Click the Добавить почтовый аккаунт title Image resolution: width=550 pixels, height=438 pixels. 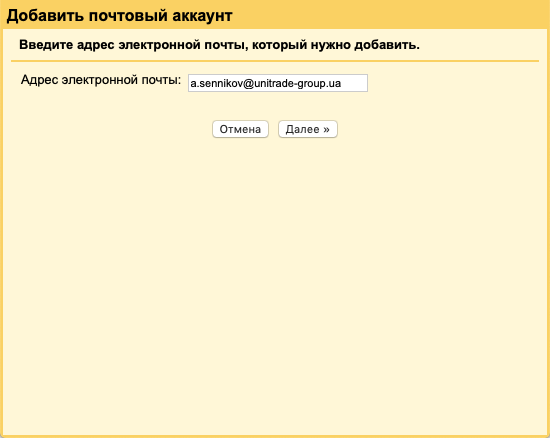[120, 15]
